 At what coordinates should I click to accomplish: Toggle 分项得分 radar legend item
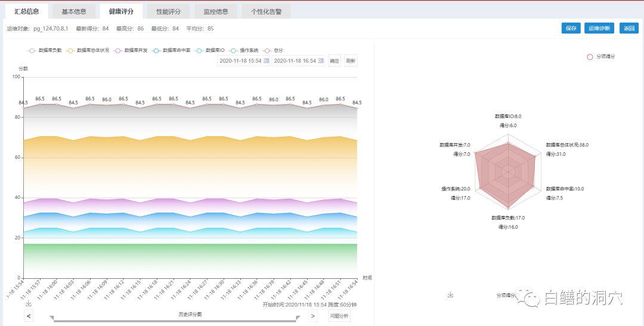[600, 57]
